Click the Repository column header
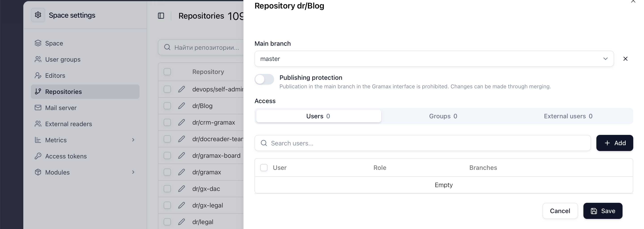The height and width of the screenshot is (229, 644). 208,72
